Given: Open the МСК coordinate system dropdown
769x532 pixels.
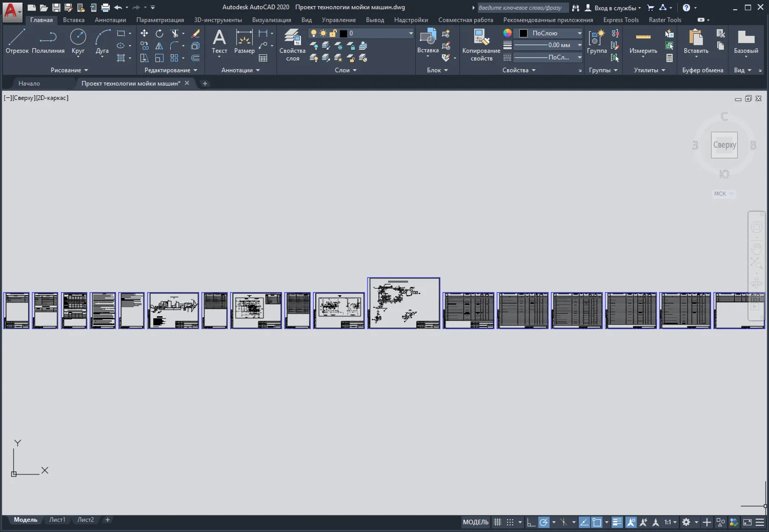Looking at the screenshot, I should coord(724,194).
